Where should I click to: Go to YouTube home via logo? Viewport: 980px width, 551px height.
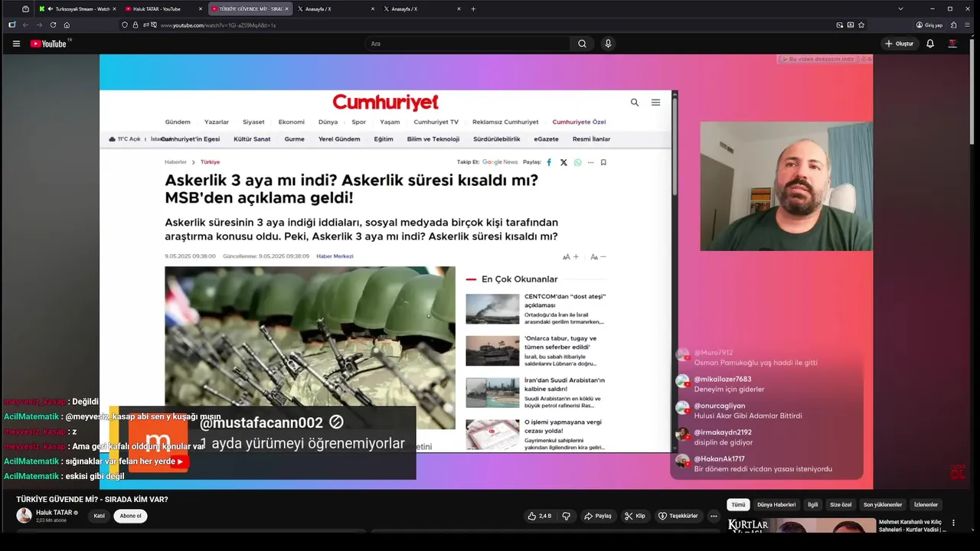point(48,44)
